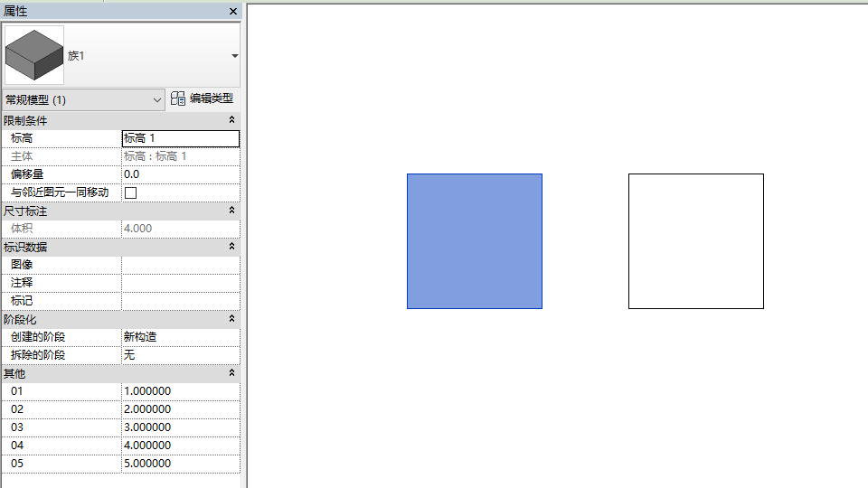
Task: Toggle 与邻近图元一同移动 checkbox
Action: [130, 192]
